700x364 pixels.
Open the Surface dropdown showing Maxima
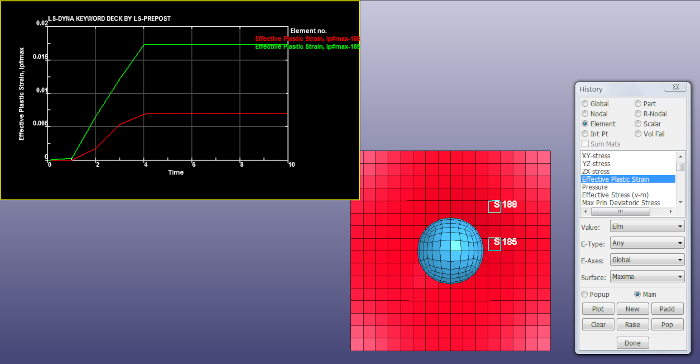coord(647,276)
